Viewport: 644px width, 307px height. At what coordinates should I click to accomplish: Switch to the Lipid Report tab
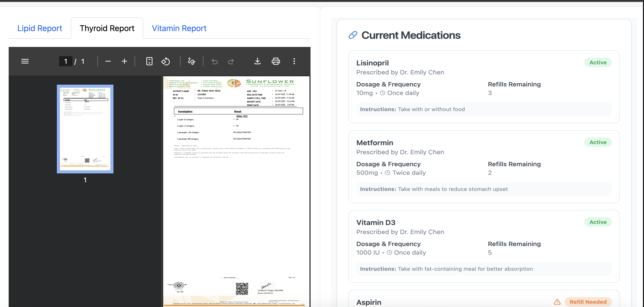pyautogui.click(x=40, y=28)
